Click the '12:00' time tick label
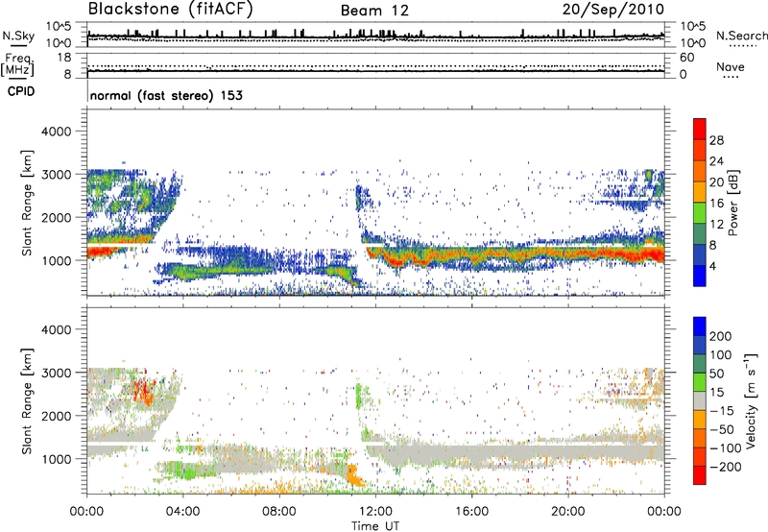768x532 pixels. [x=375, y=512]
